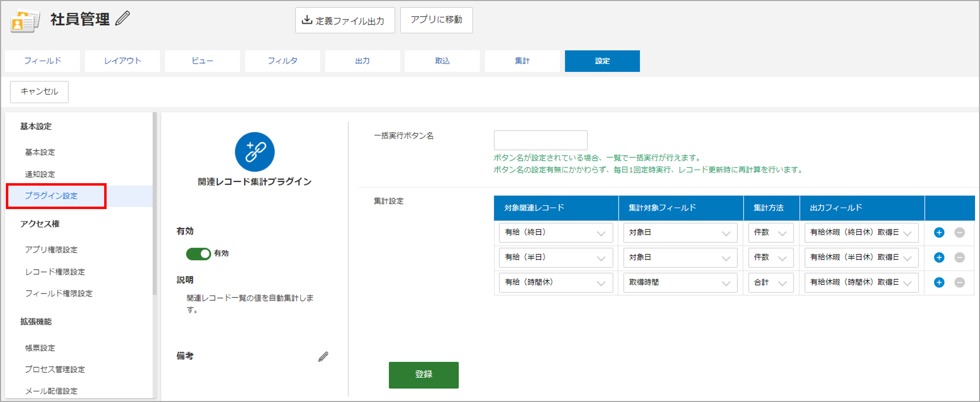The image size is (980, 402).
Task: Click the sidebar vertical scrollbar
Action: [x=155, y=204]
